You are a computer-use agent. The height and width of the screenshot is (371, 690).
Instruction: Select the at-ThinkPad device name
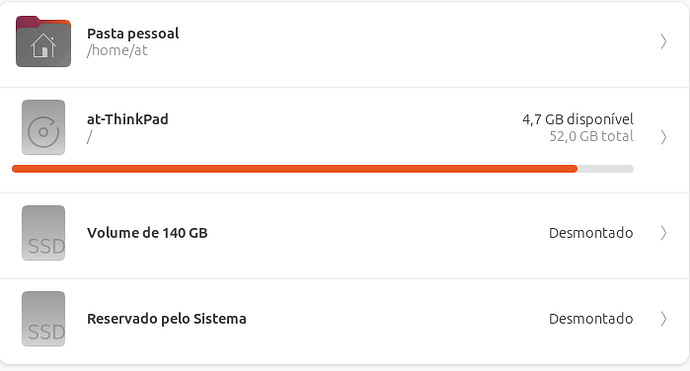point(128,119)
